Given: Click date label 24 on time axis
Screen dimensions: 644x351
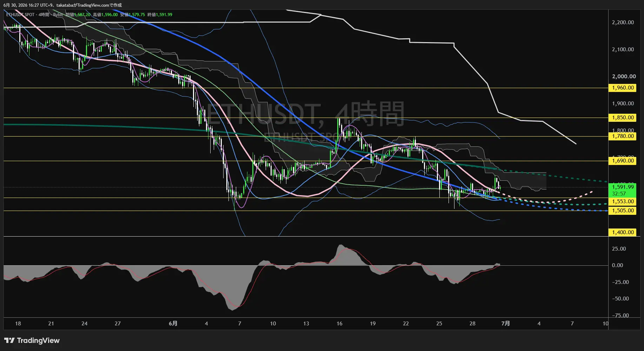Looking at the screenshot, I should (84, 324).
